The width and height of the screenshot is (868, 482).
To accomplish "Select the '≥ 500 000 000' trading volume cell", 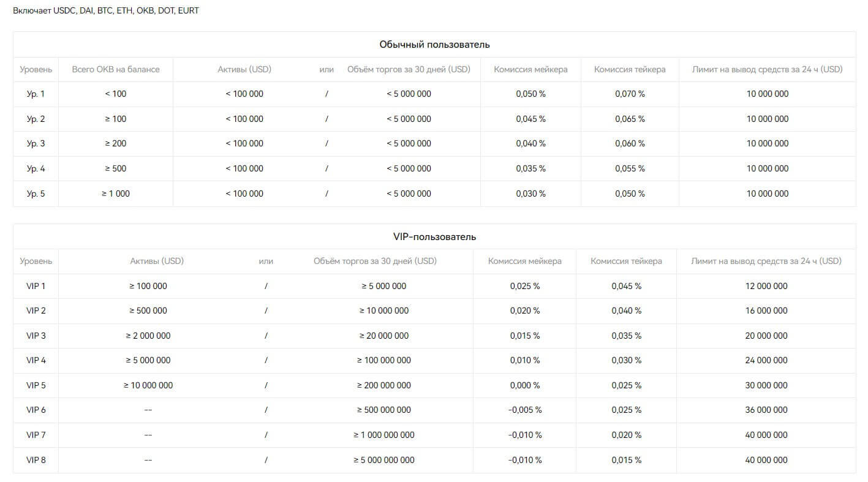I will pos(384,410).
